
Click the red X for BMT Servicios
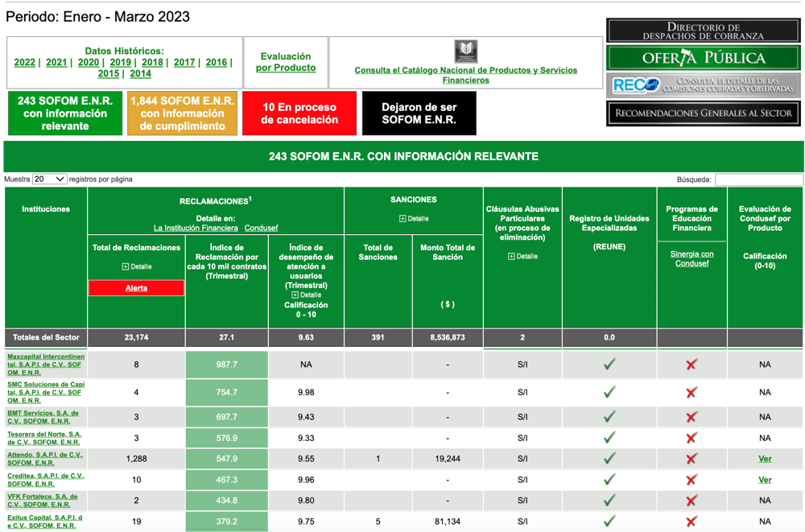691,417
